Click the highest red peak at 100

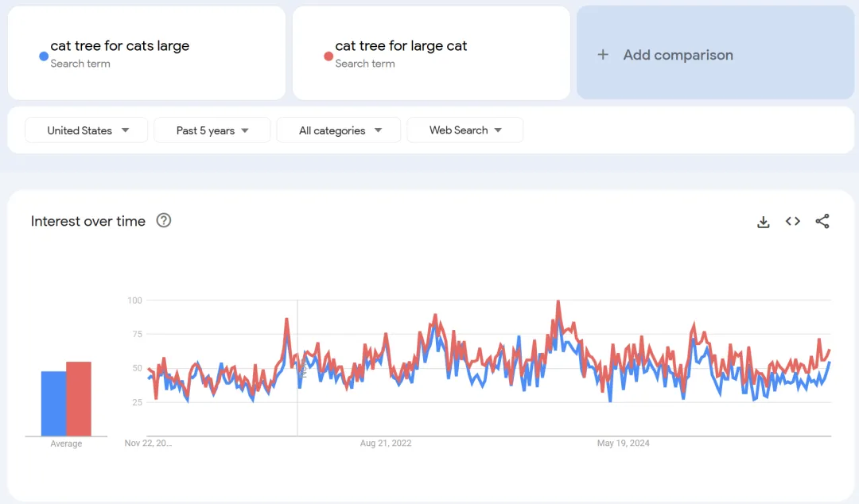coord(558,302)
